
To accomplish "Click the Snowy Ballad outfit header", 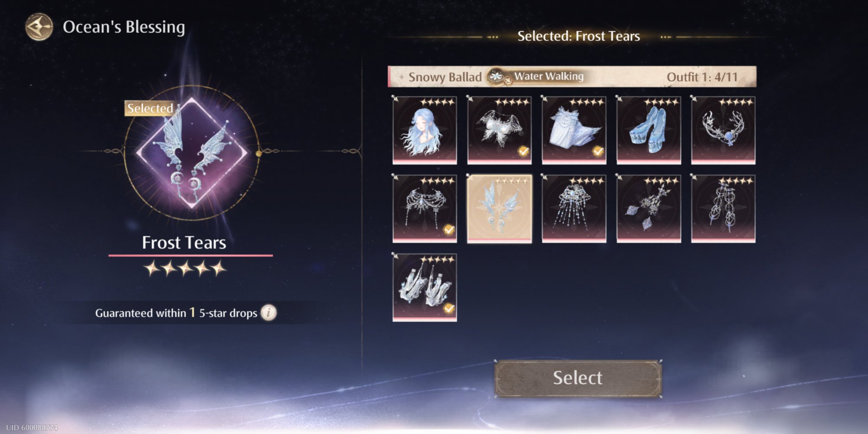I will (572, 77).
